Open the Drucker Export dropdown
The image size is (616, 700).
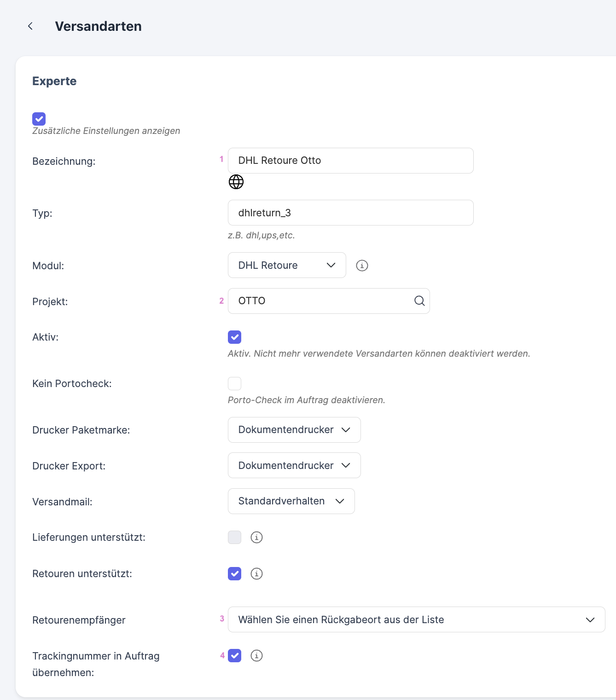coord(294,465)
